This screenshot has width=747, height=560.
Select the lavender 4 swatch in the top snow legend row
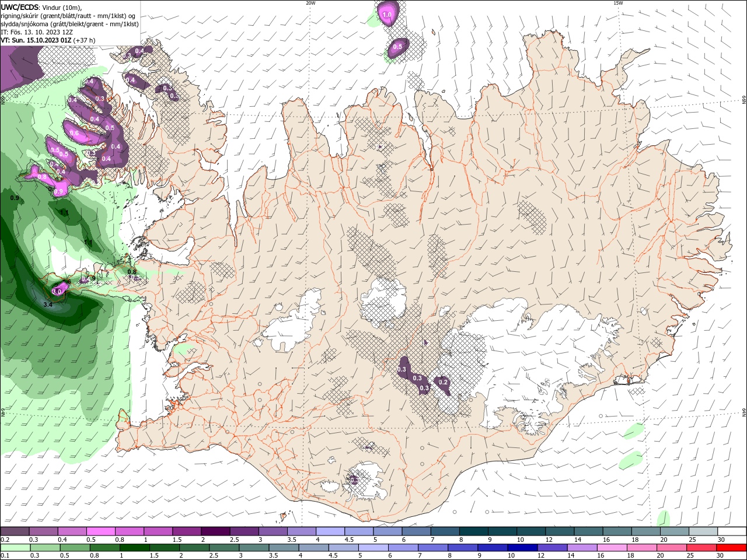[329, 531]
